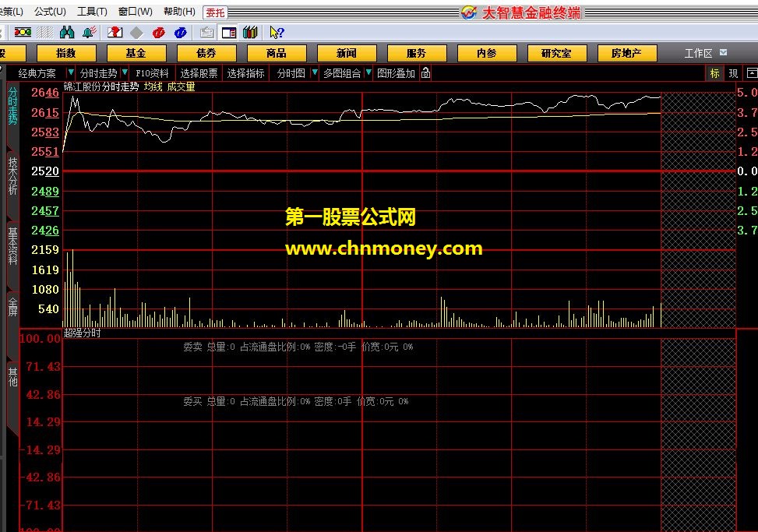Open the 工具(T) menu
Screen dimensions: 758x532
point(92,11)
